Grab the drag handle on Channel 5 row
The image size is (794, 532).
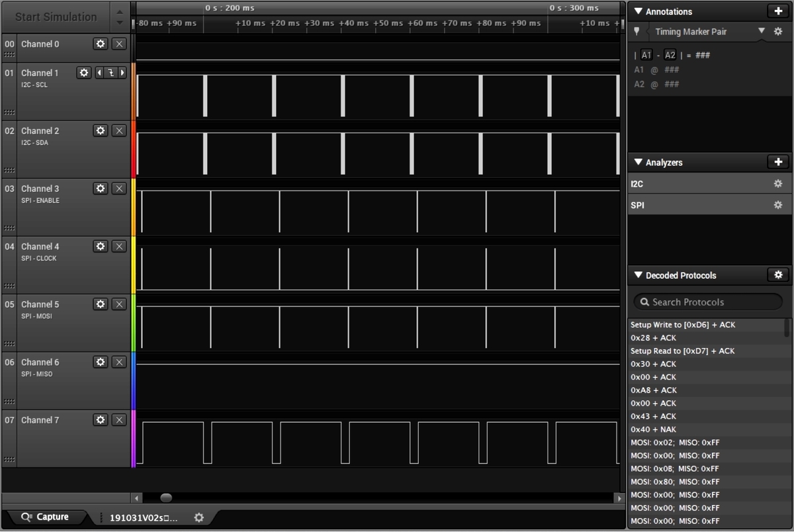[x=9, y=344]
